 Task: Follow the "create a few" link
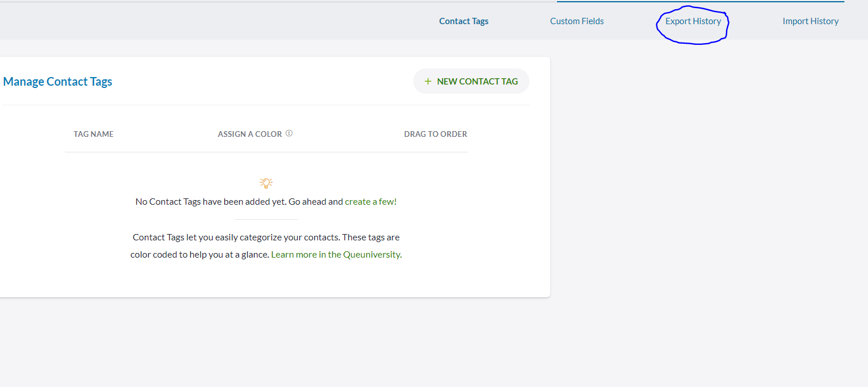point(369,202)
